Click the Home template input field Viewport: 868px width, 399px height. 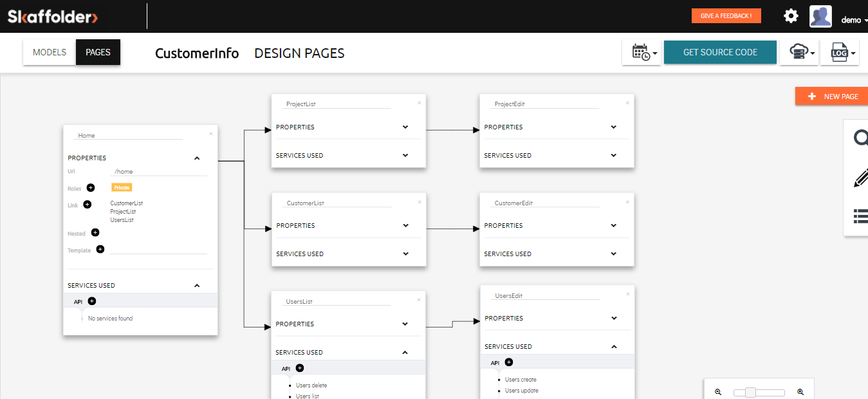158,250
